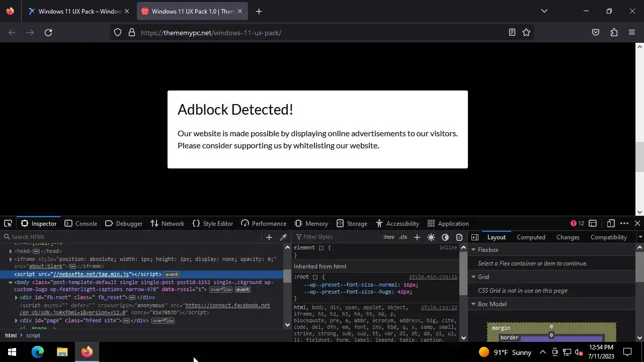Collapse the Grid section
This screenshot has height=362, width=644.
tap(473, 277)
